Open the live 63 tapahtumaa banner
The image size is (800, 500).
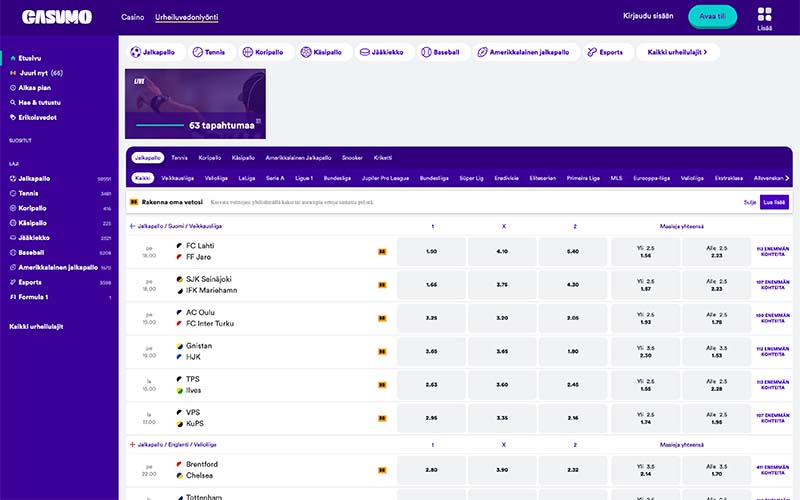pyautogui.click(x=195, y=104)
